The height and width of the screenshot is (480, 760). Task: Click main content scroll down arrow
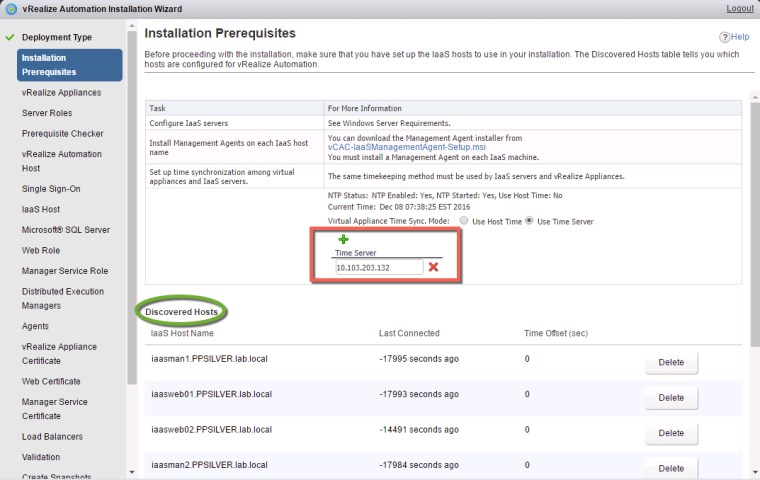coord(755,472)
